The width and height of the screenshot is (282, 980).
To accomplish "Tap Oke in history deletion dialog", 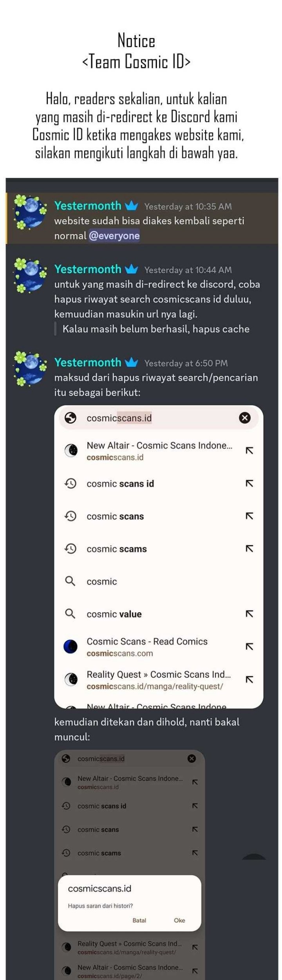I will [x=179, y=920].
